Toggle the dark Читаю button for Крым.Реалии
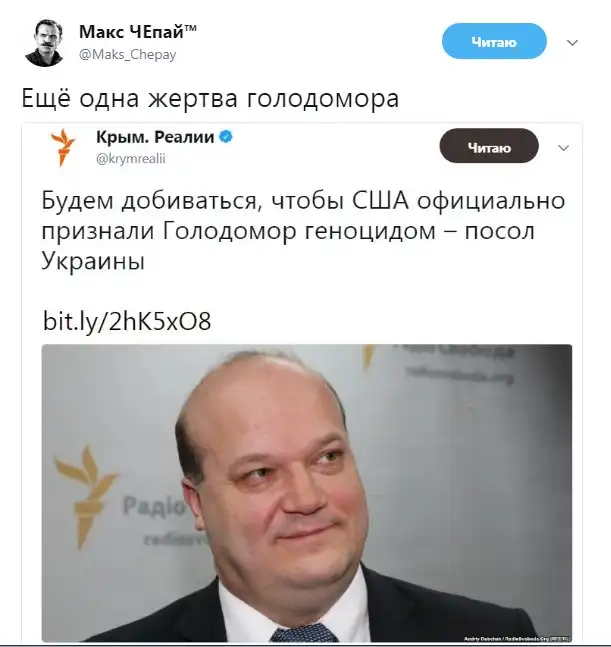The width and height of the screenshot is (611, 647). pos(489,146)
